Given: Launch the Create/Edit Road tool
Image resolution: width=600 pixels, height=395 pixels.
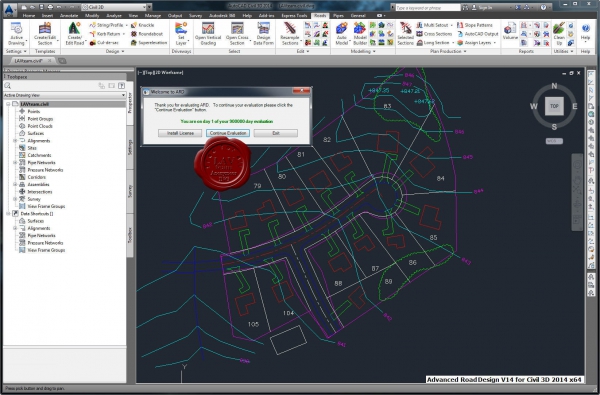Looking at the screenshot, I should (75, 34).
